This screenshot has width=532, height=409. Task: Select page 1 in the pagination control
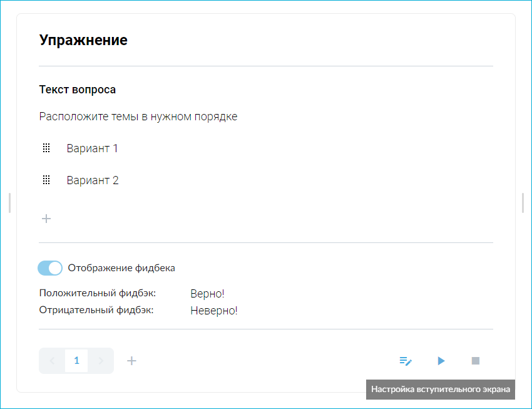(76, 361)
